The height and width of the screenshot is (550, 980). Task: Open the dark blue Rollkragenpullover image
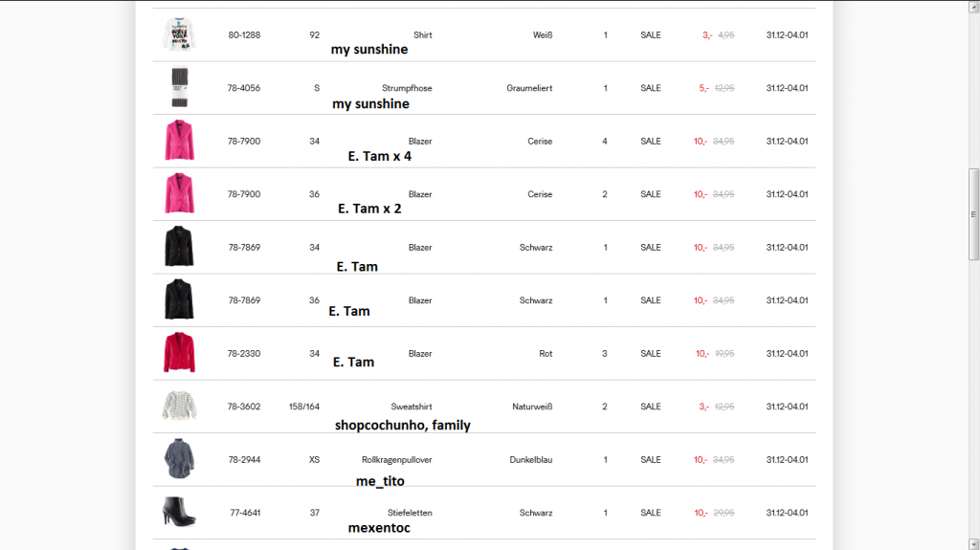click(179, 459)
